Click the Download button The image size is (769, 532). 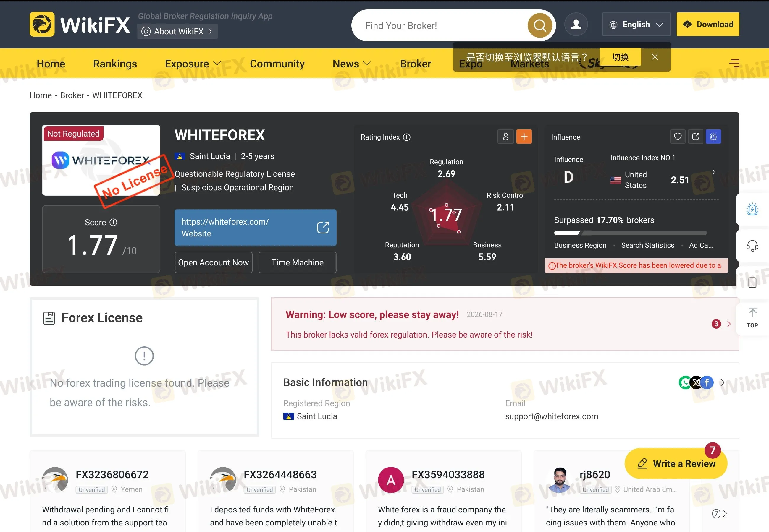tap(708, 24)
